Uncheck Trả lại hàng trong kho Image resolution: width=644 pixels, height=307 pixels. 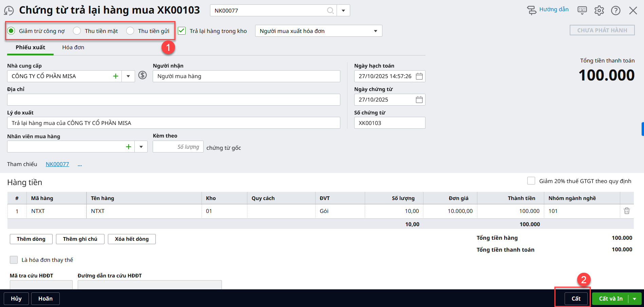pyautogui.click(x=182, y=31)
